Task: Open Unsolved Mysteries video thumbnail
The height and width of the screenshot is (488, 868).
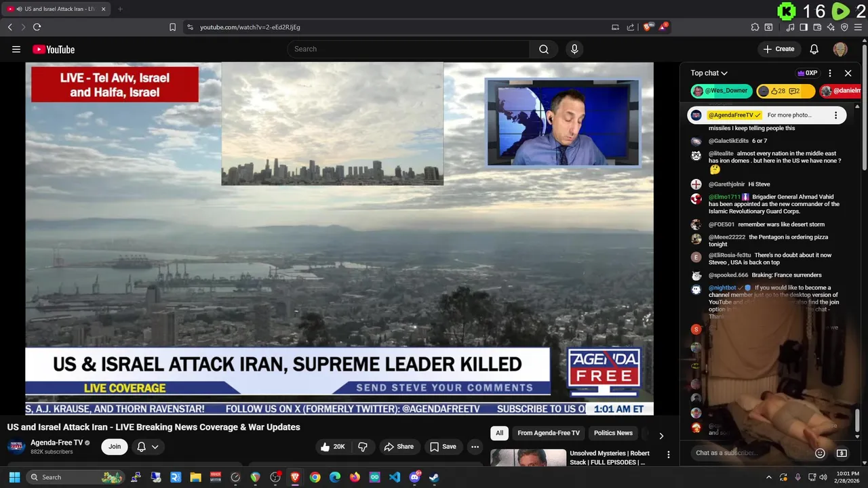Action: point(528,457)
